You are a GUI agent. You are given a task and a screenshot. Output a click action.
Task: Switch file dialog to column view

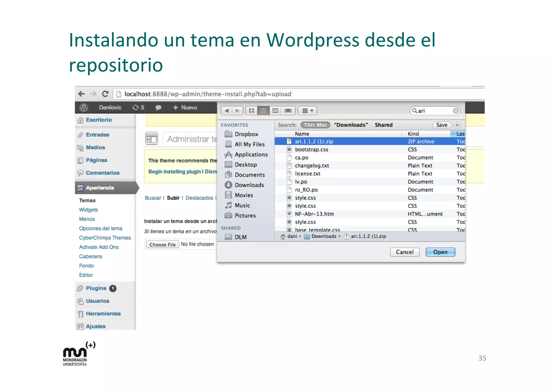coord(275,111)
